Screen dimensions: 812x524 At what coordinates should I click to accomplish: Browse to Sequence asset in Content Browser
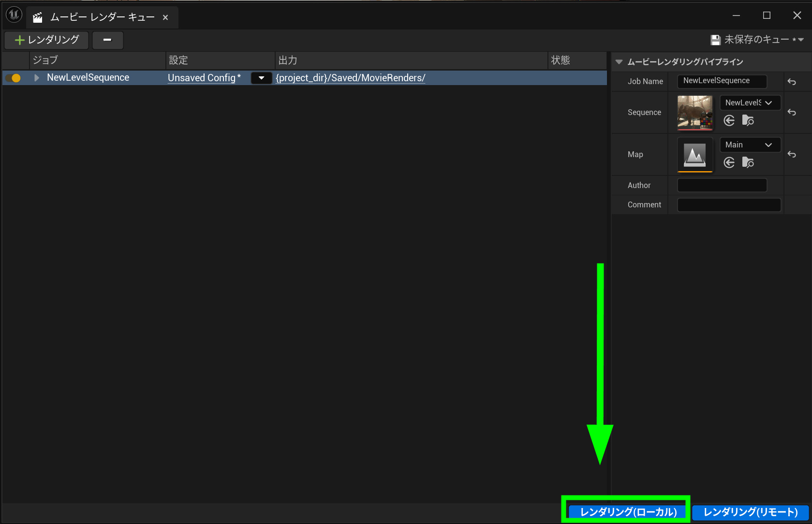748,120
